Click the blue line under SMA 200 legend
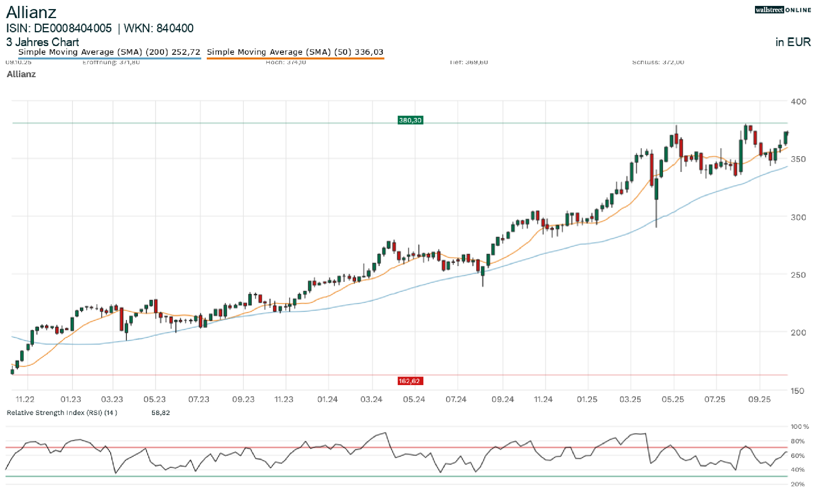The width and height of the screenshot is (818, 504). [109, 58]
